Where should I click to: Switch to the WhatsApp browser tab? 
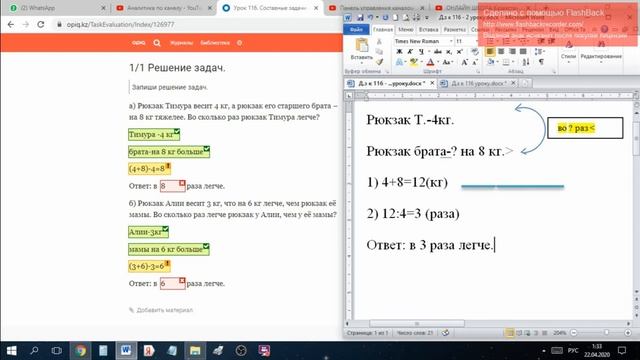[57, 8]
